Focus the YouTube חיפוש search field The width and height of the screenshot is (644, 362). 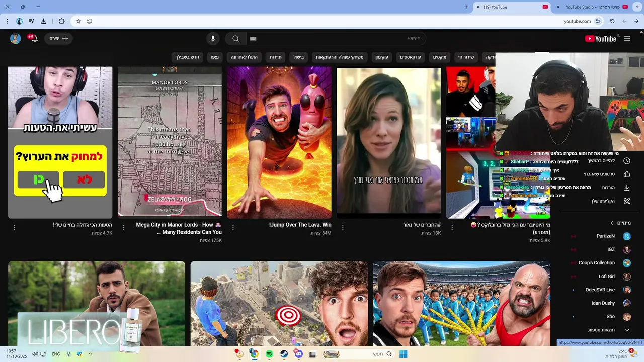tap(336, 39)
